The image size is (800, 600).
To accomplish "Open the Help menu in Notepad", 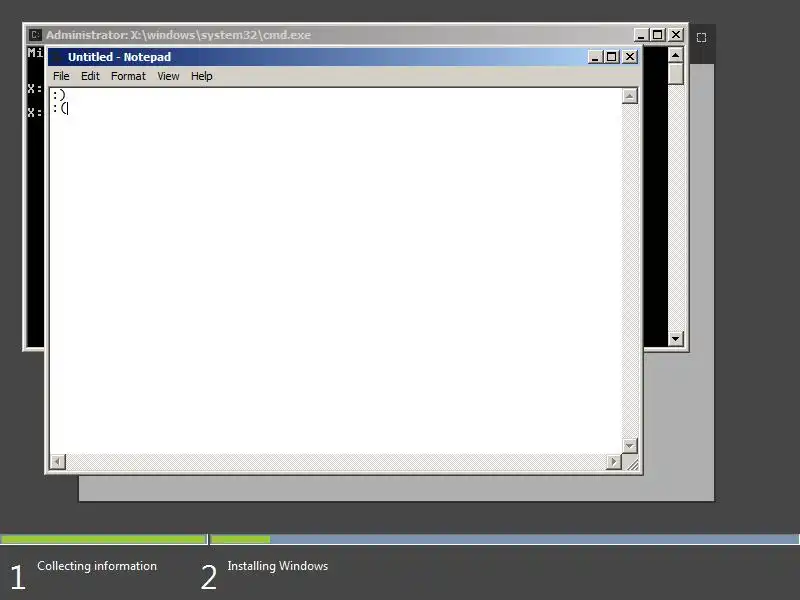I will click(202, 76).
